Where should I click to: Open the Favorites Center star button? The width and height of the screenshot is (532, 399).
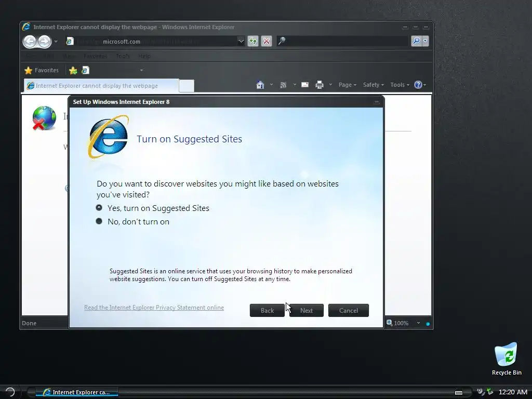pos(42,70)
